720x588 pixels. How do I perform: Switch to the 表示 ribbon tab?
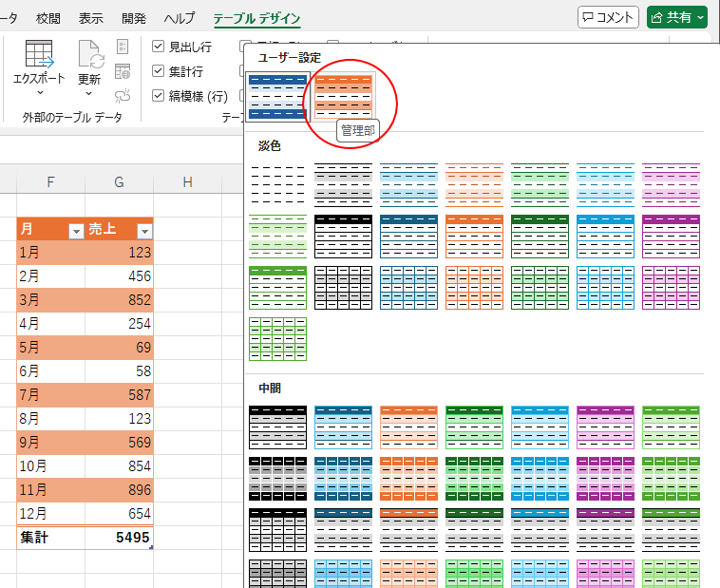click(x=91, y=18)
